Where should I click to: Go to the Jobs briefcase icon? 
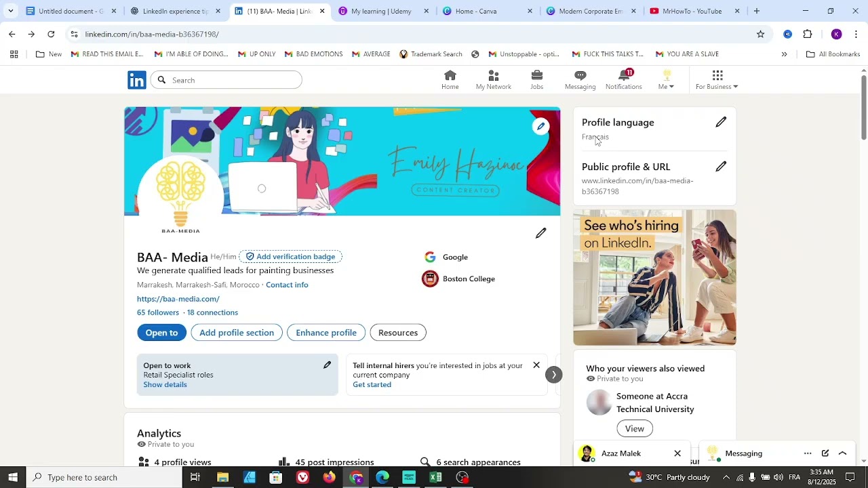pyautogui.click(x=536, y=80)
